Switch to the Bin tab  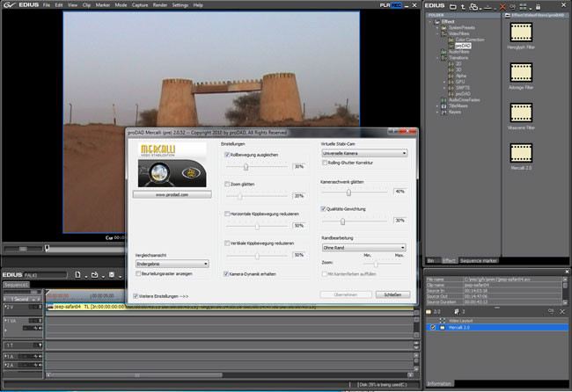(431, 260)
